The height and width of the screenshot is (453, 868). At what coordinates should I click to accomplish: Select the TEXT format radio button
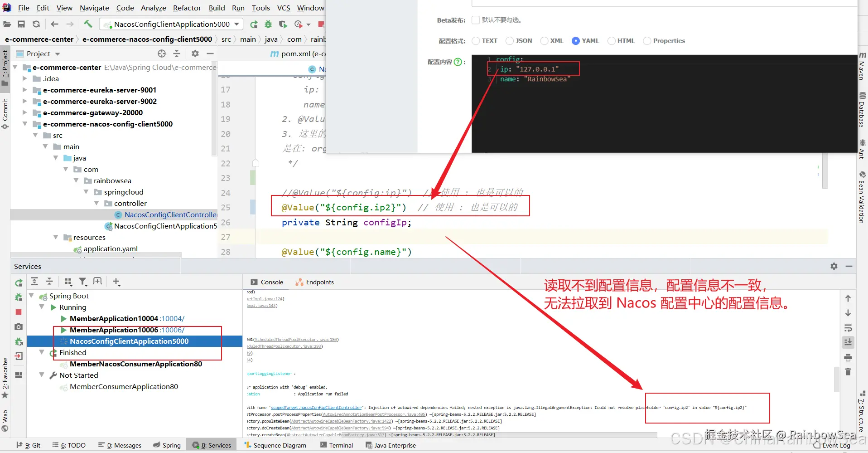(476, 41)
